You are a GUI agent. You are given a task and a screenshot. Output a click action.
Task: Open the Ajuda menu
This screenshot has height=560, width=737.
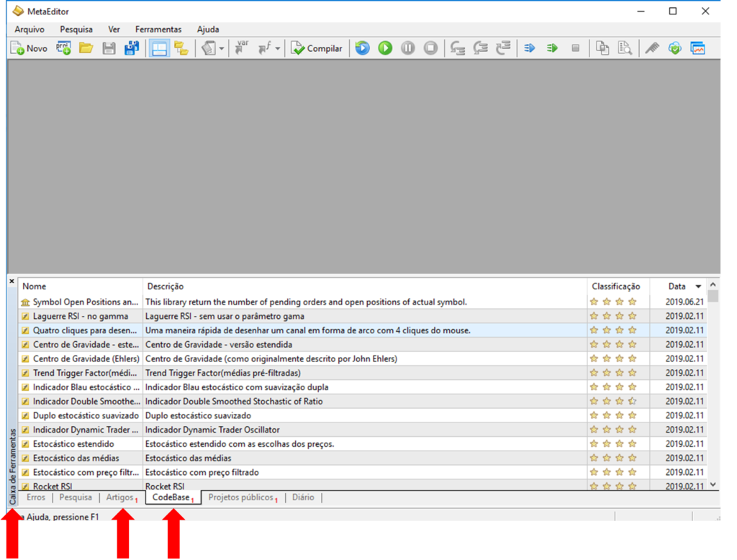pos(208,30)
